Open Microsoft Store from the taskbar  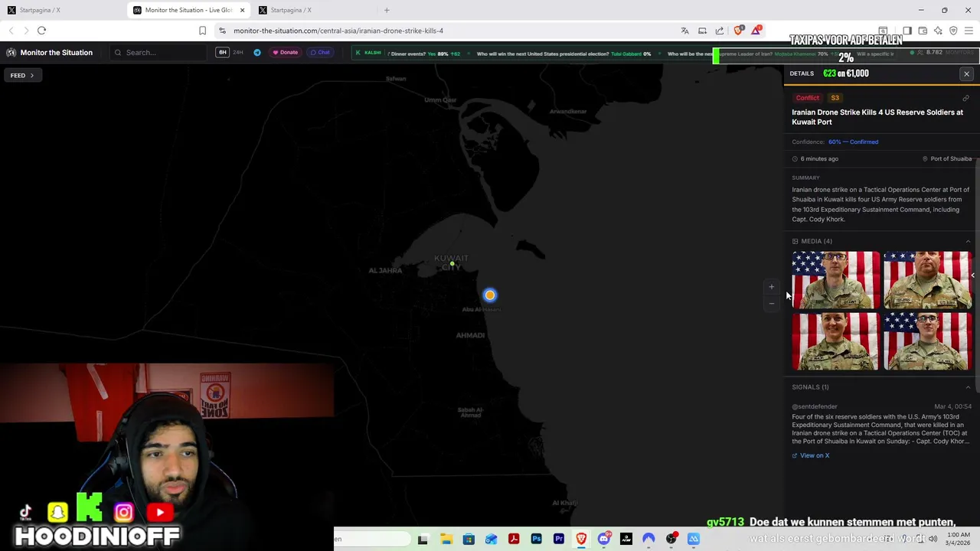click(469, 540)
